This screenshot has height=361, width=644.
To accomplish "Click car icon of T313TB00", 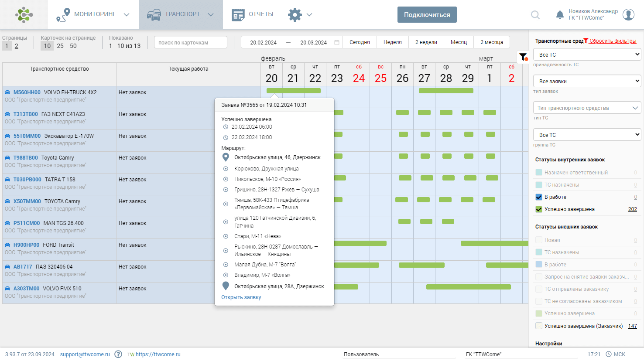I will tap(7, 114).
